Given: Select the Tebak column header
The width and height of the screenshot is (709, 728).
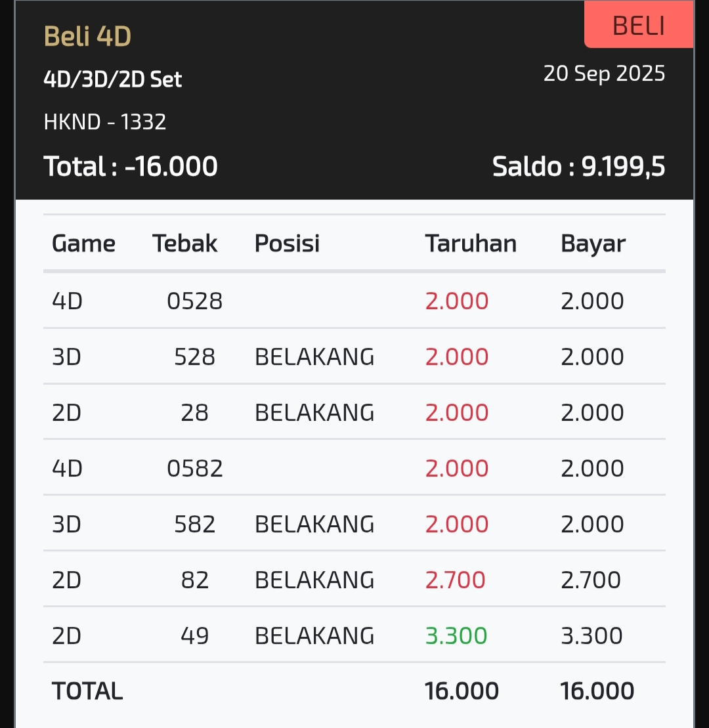Looking at the screenshot, I should pyautogui.click(x=184, y=244).
